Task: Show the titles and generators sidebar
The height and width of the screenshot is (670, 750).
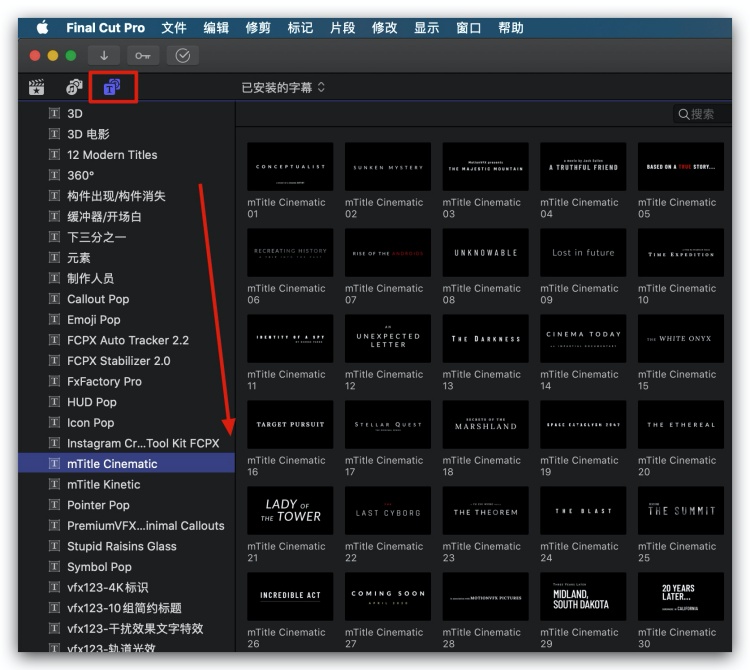Action: pos(112,87)
